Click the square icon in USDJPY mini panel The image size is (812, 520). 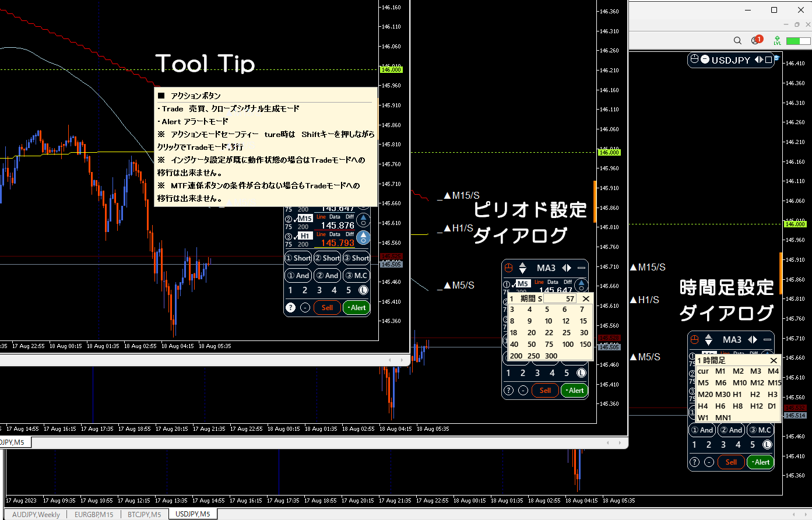click(768, 59)
